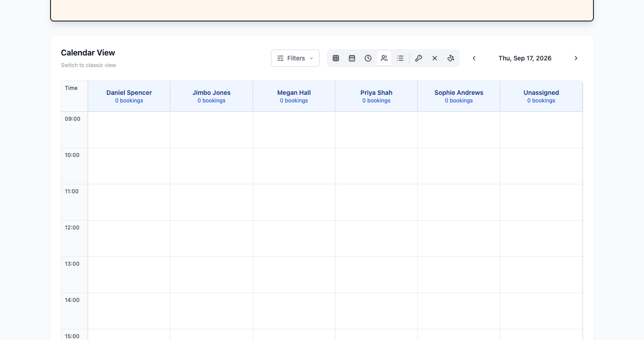This screenshot has width=644, height=340.
Task: Select the calendar view icon
Action: 352,58
